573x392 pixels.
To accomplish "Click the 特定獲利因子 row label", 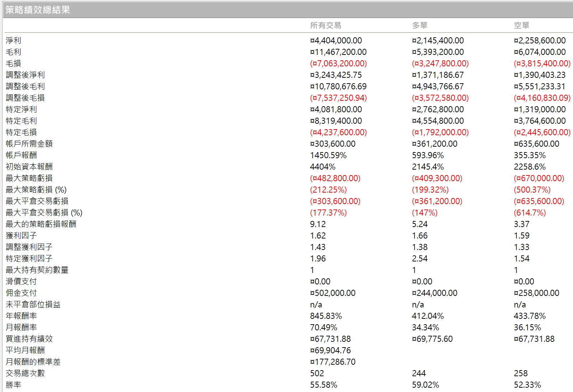I will tap(29, 259).
